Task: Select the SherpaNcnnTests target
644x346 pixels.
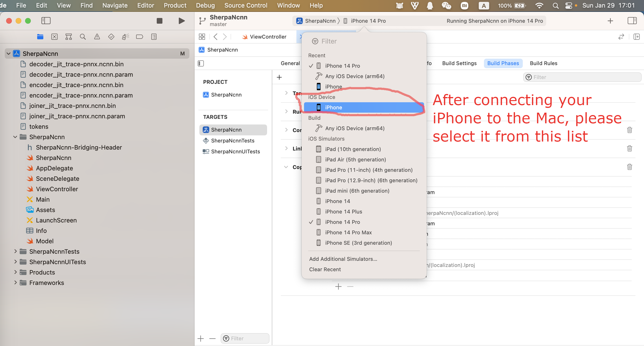Action: (x=233, y=141)
